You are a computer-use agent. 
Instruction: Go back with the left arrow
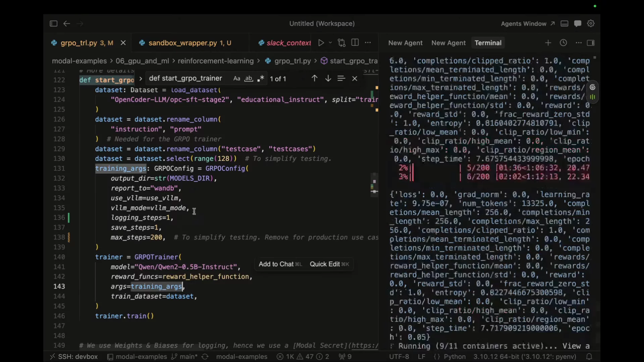67,23
